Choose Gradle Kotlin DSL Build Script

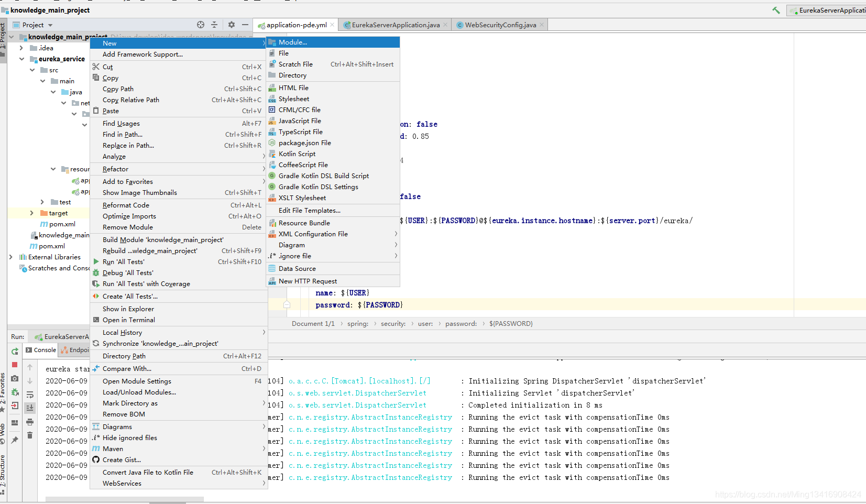(x=333, y=176)
